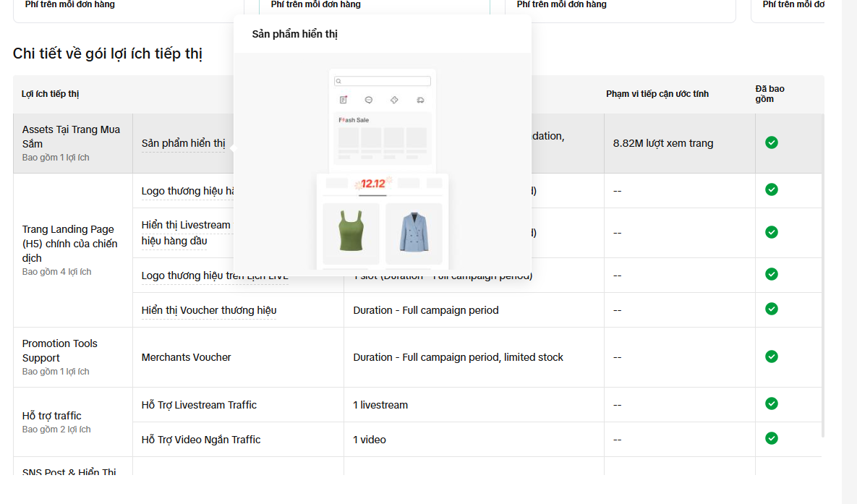Click green check for Hỗ Trợ Video Ngắn Traffic
This screenshot has width=857, height=504.
[772, 438]
